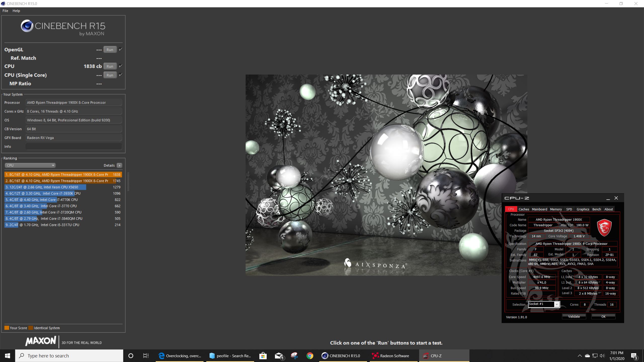The width and height of the screenshot is (644, 362).
Task: Click the panel splitter grip next to the ranking
Action: 128,182
